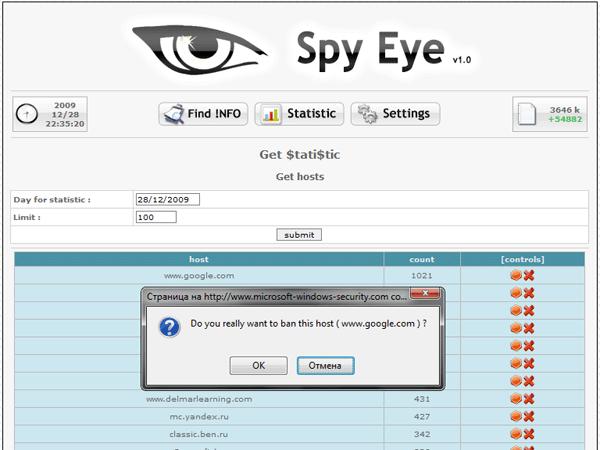
Task: Click the 3646 k counter text
Action: [564, 110]
